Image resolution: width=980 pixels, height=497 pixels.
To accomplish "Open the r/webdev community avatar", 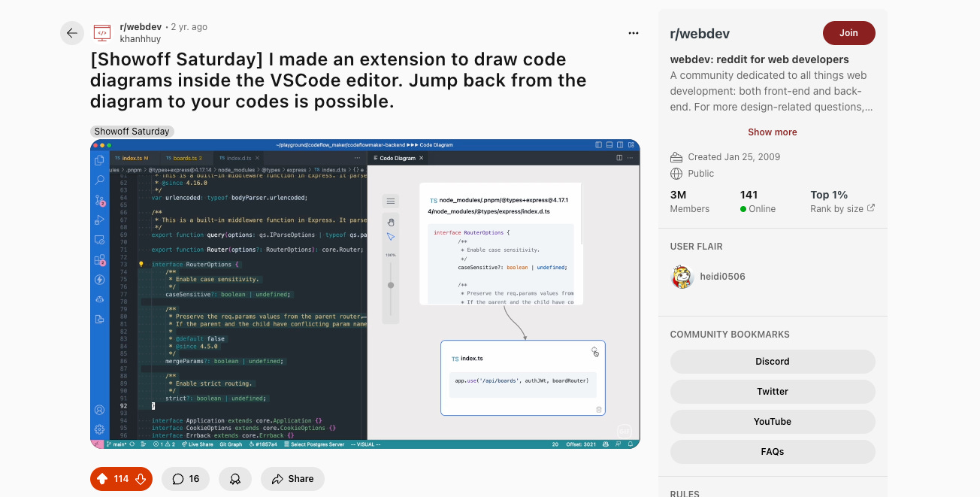I will pos(102,32).
